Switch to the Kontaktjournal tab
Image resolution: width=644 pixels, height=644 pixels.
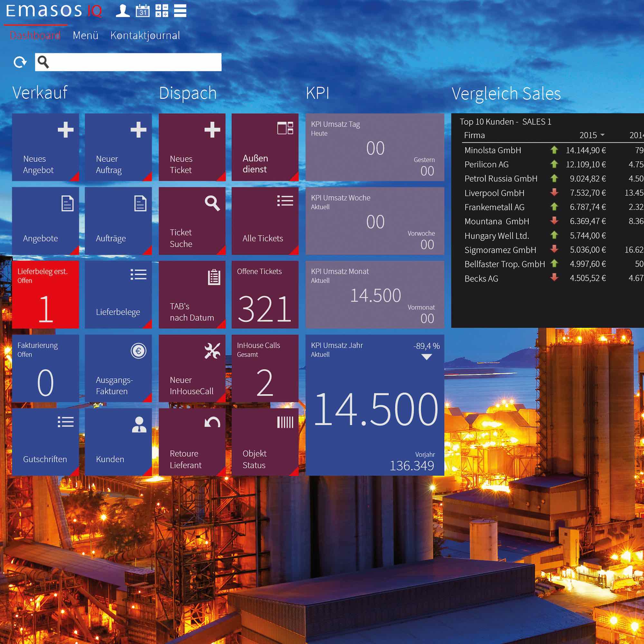145,35
